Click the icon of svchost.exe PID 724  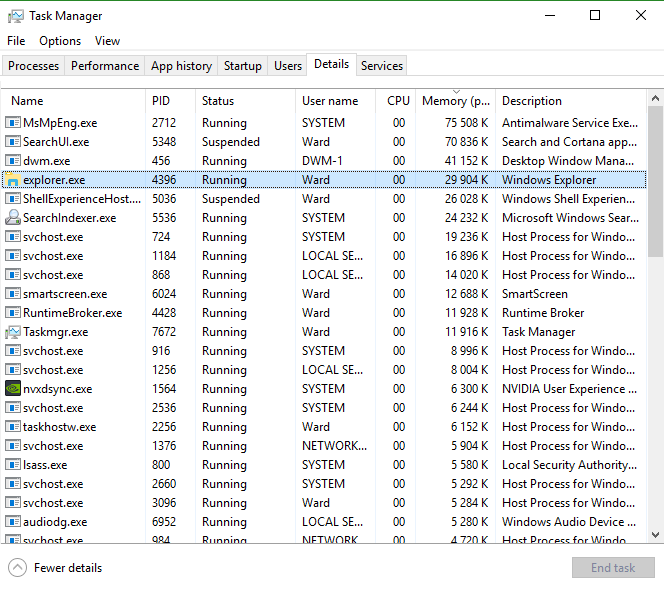pos(13,237)
